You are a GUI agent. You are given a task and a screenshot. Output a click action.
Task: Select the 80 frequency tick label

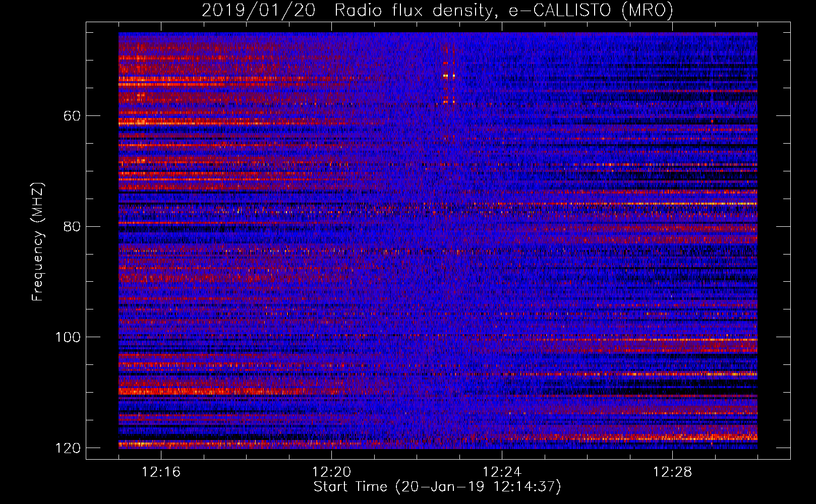coord(72,226)
